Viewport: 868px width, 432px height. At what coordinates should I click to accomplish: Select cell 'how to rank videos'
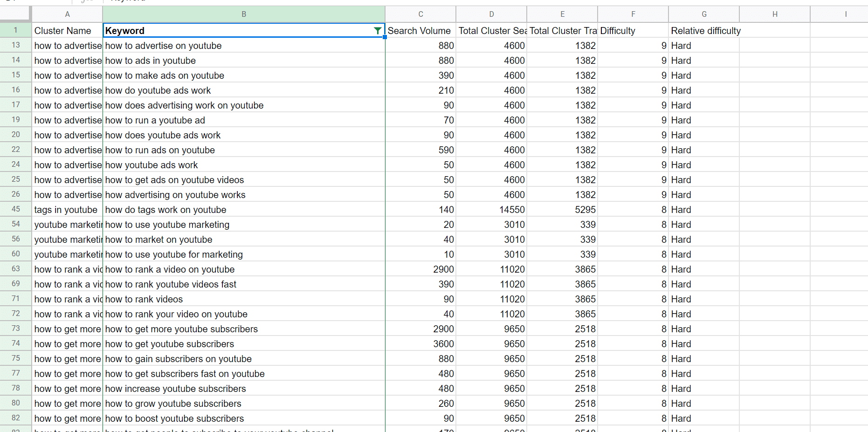(244, 299)
